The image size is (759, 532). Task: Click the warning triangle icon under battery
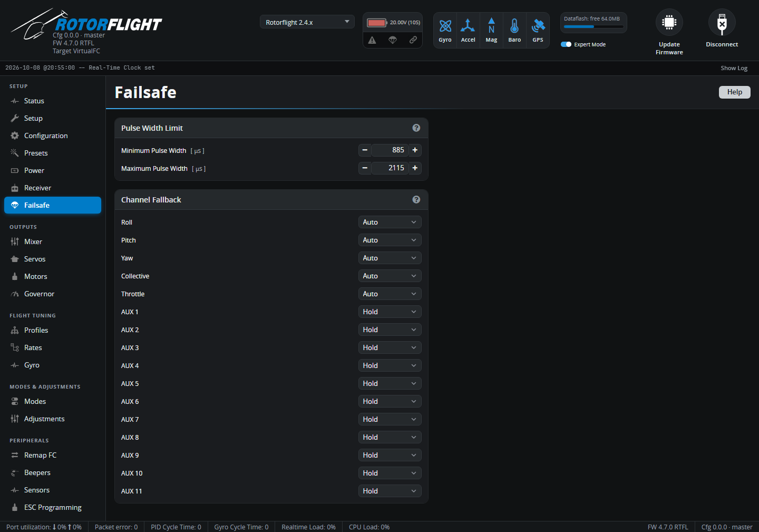pos(372,40)
